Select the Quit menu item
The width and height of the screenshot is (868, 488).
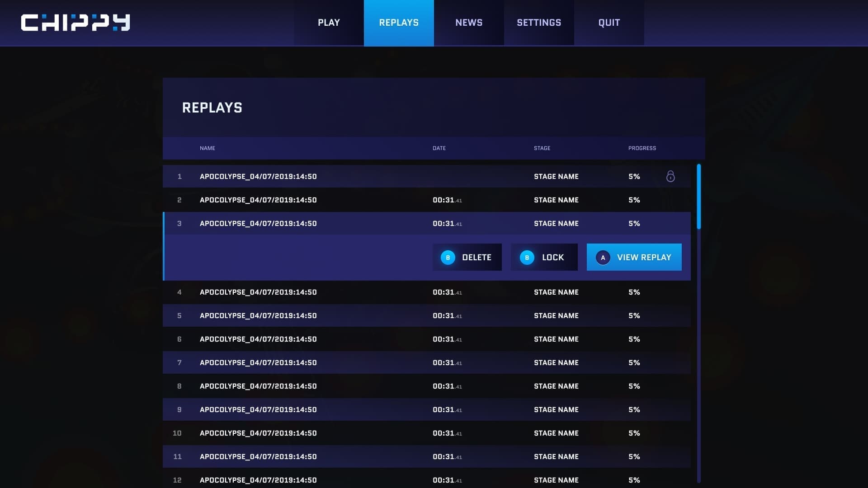pos(609,23)
